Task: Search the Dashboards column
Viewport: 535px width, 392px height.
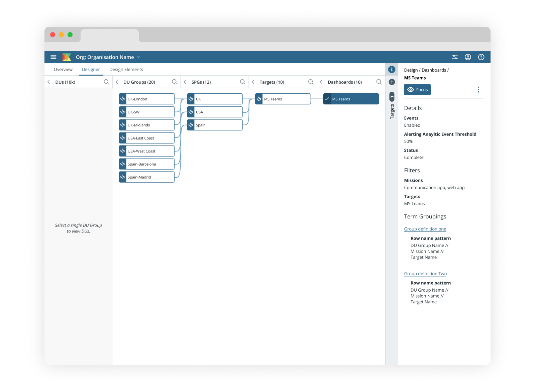Action: coord(379,82)
